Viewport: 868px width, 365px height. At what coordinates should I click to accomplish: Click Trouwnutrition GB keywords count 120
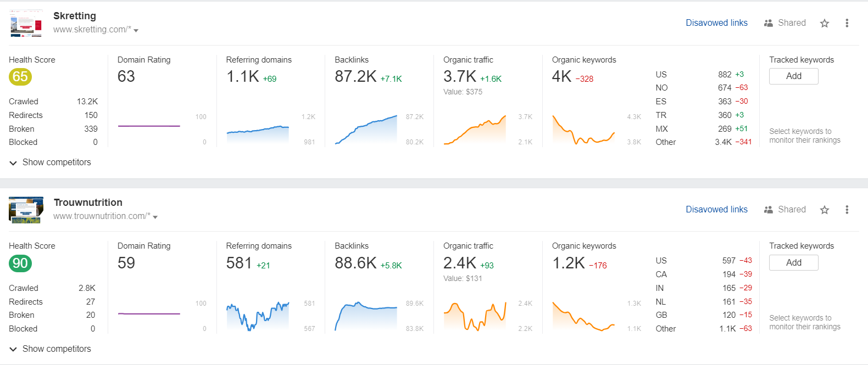(729, 315)
